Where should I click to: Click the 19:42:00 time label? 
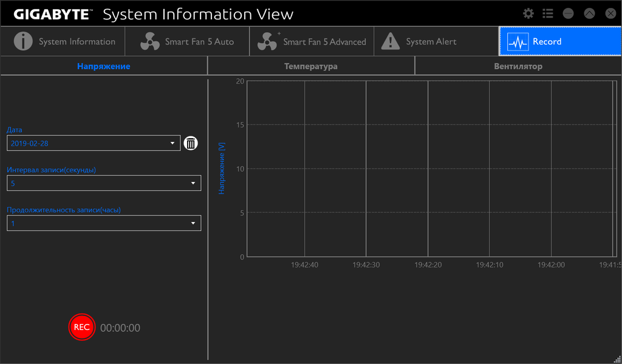pyautogui.click(x=552, y=265)
